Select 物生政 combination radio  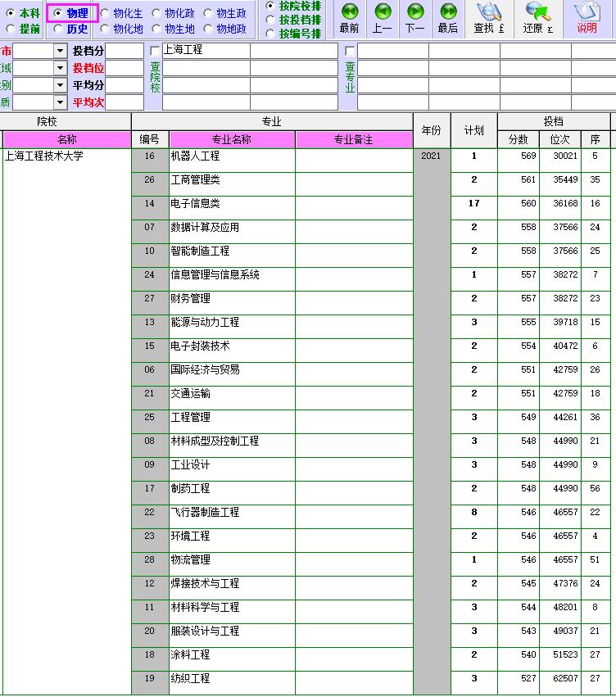tap(208, 13)
